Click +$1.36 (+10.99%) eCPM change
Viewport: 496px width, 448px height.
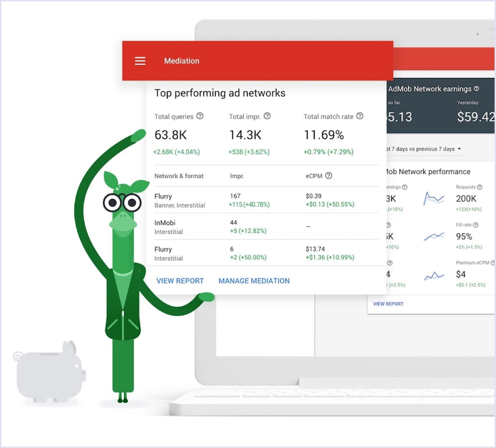click(330, 257)
